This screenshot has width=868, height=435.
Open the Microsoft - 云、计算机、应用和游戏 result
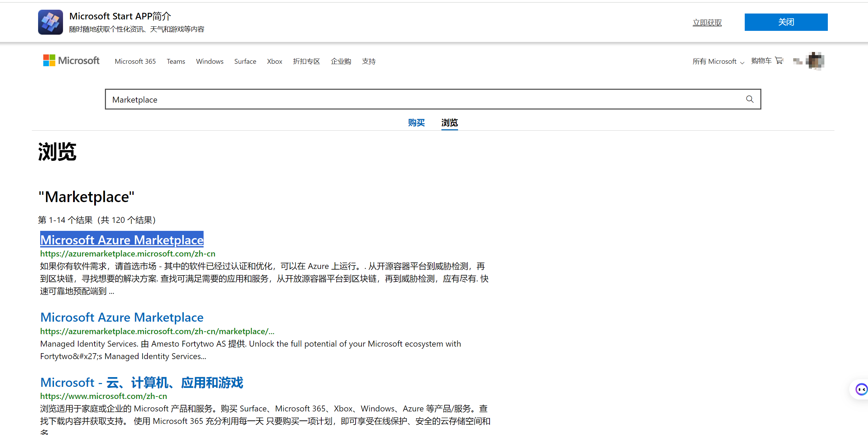(142, 383)
